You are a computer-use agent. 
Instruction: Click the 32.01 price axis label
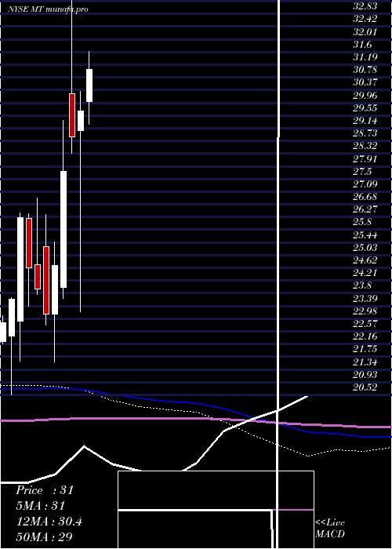365,32
